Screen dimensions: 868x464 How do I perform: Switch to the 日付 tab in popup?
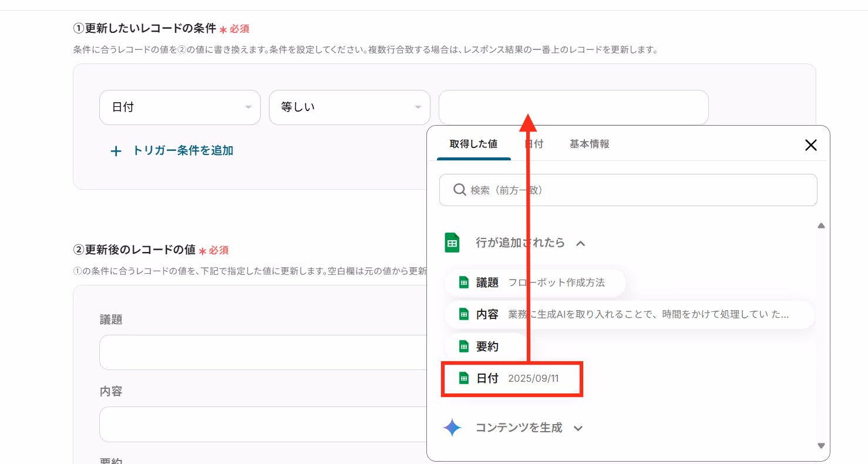(x=534, y=144)
